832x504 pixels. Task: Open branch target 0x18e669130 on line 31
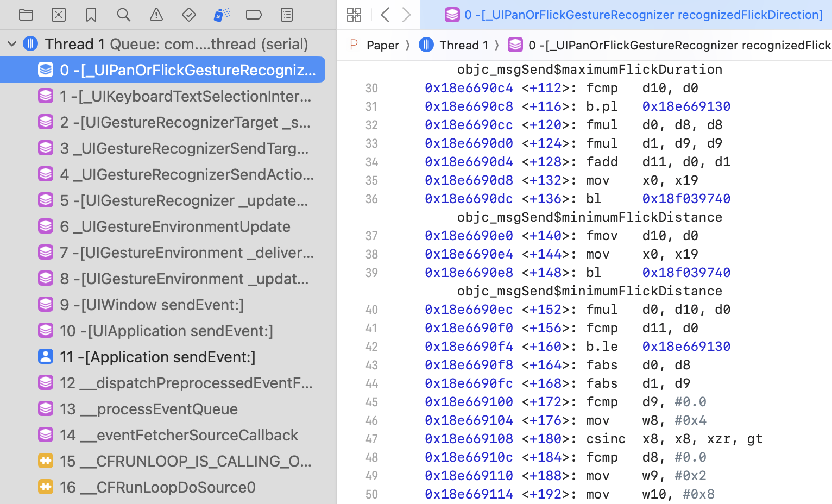click(x=686, y=106)
